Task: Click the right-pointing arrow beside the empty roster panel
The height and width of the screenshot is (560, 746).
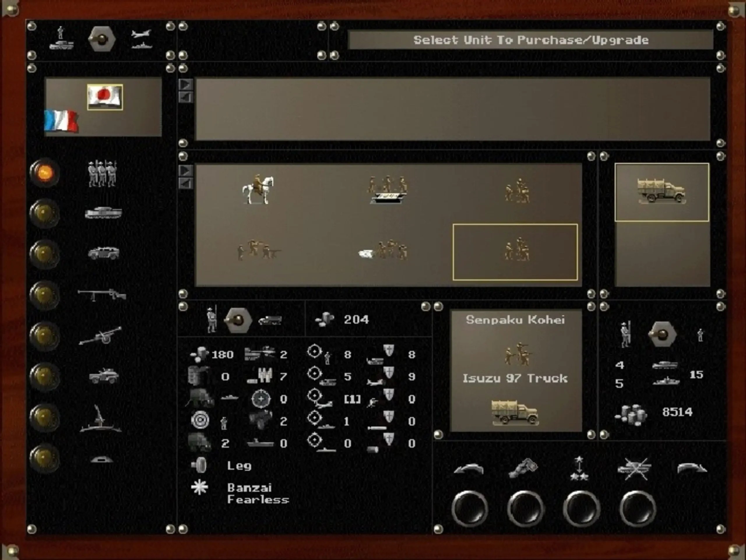Action: (x=186, y=84)
